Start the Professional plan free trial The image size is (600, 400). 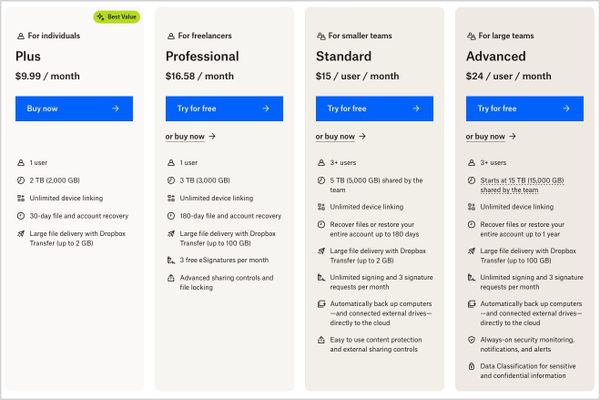click(224, 108)
